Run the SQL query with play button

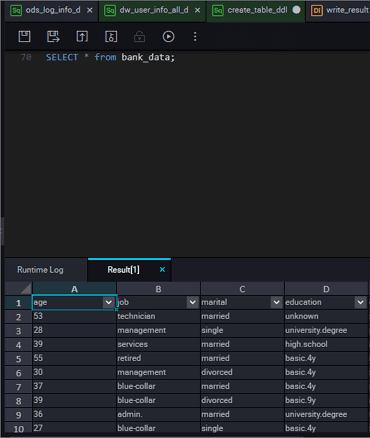pos(168,36)
